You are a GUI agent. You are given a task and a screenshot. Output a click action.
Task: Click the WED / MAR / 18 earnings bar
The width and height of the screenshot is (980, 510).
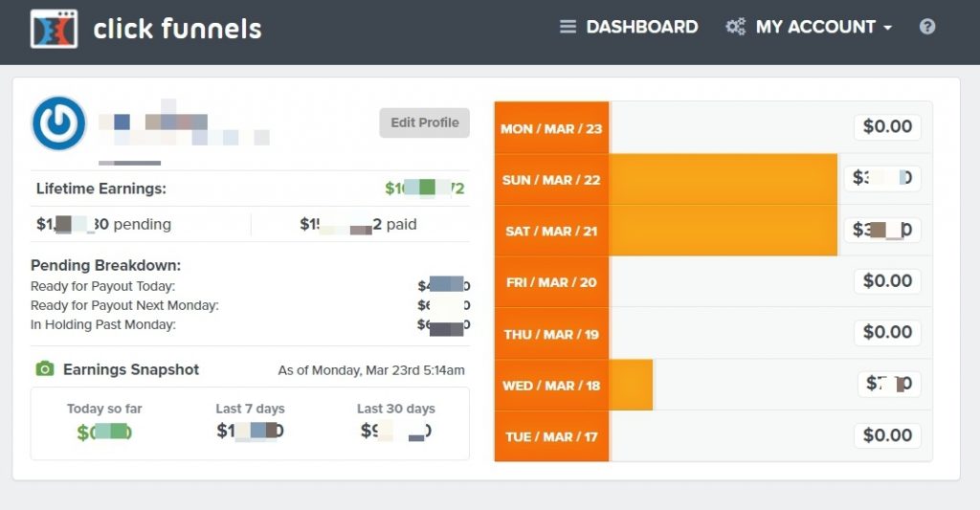(631, 385)
